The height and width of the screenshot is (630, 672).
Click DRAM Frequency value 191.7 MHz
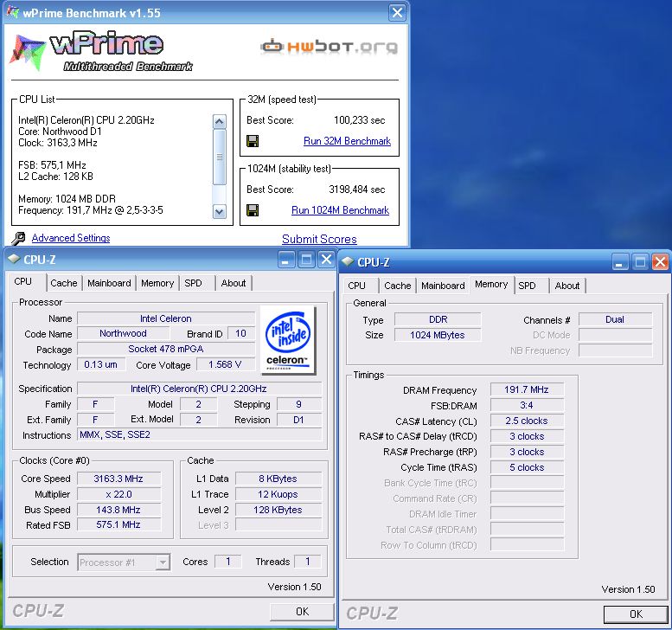tap(527, 389)
